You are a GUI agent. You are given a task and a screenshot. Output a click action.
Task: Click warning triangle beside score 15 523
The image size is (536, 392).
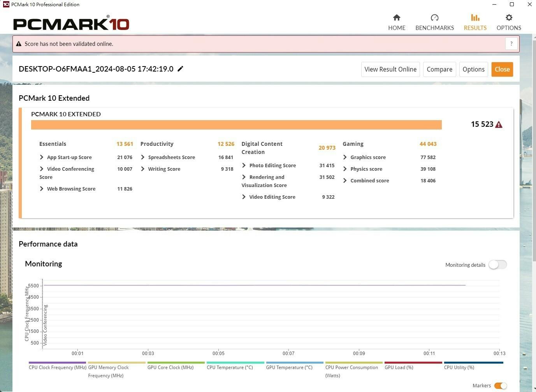[x=499, y=124]
